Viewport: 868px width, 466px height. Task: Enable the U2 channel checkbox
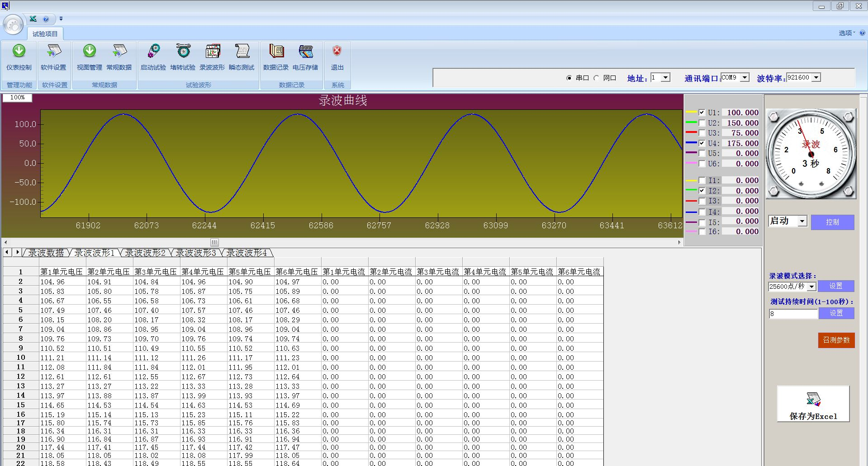[702, 123]
